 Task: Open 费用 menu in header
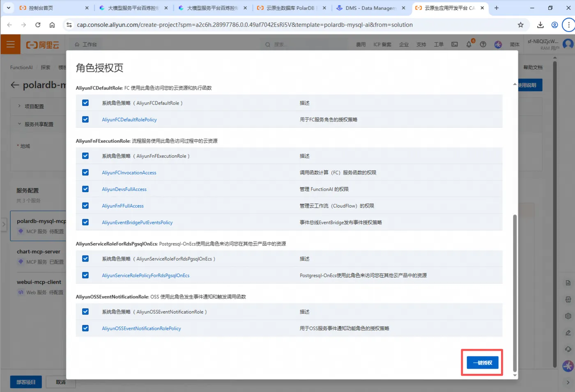pos(361,44)
